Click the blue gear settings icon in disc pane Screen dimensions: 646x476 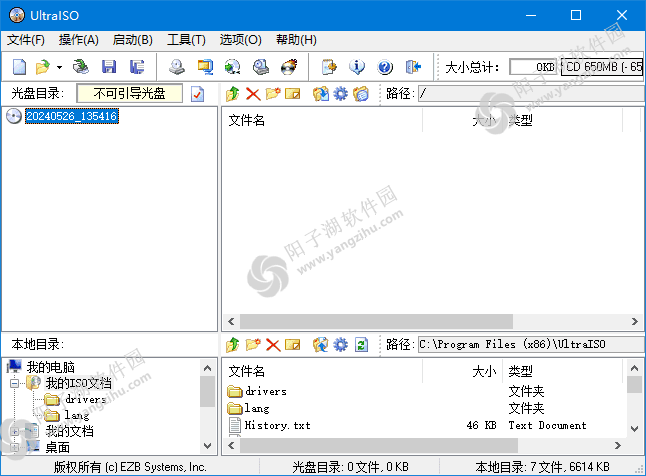(340, 94)
